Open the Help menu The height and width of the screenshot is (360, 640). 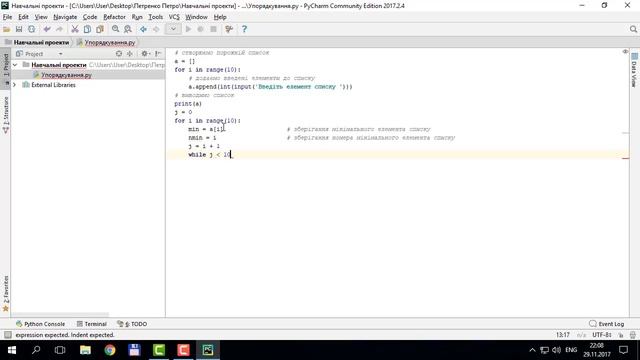pyautogui.click(x=220, y=17)
